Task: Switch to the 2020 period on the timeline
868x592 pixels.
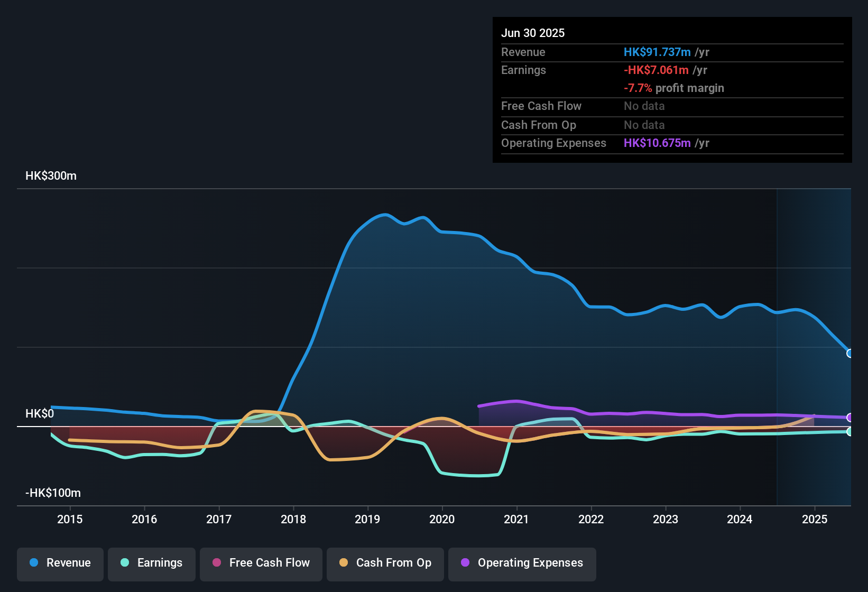Action: pyautogui.click(x=442, y=519)
